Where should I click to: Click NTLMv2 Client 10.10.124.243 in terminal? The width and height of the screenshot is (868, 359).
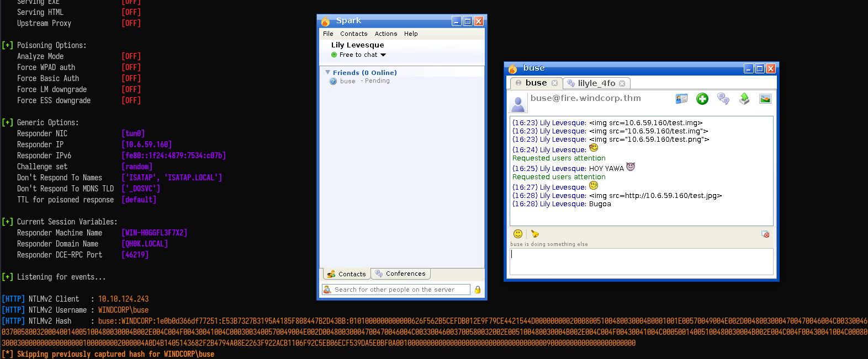pos(123,299)
